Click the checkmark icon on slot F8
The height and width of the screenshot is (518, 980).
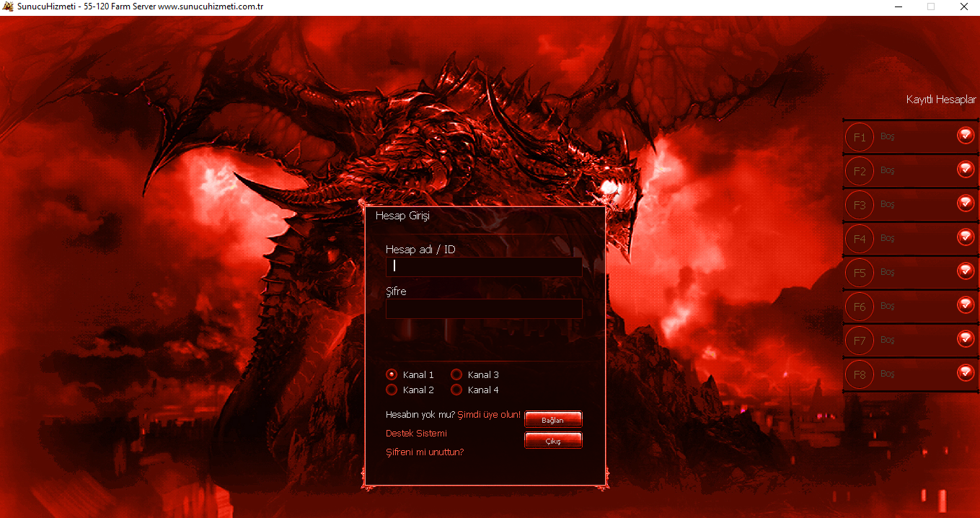(x=966, y=373)
